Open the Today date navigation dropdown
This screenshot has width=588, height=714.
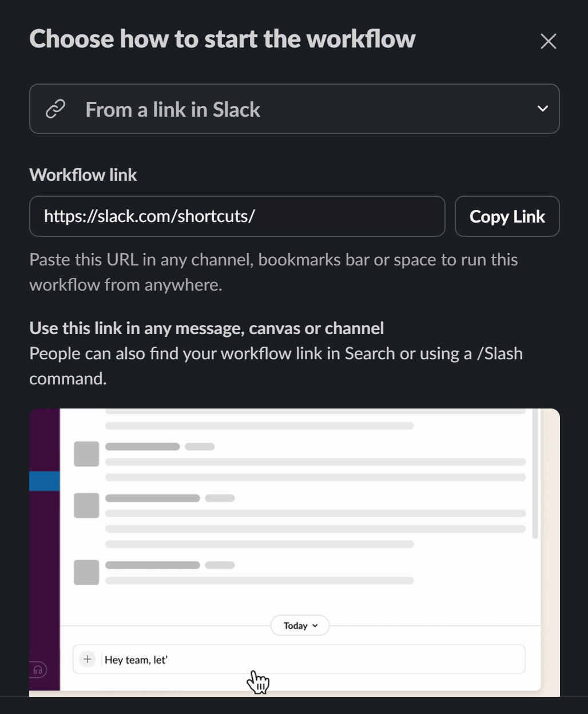click(x=300, y=625)
